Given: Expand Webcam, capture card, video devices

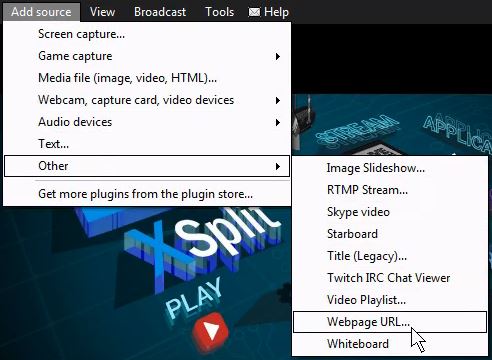Looking at the screenshot, I should point(147,100).
